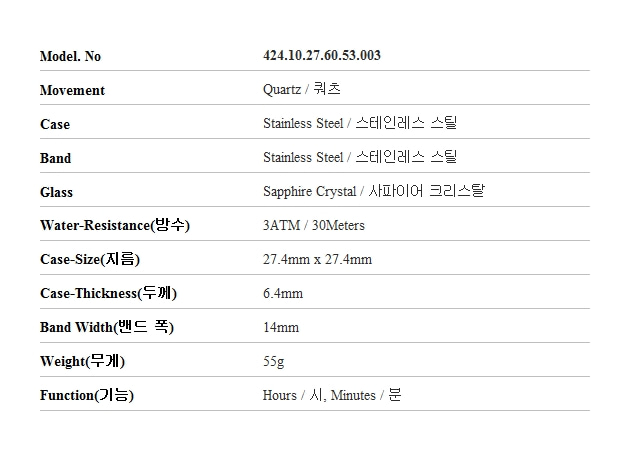Click the 27.4mm x 27.4mm value
This screenshot has width=630, height=454.
pos(317,260)
